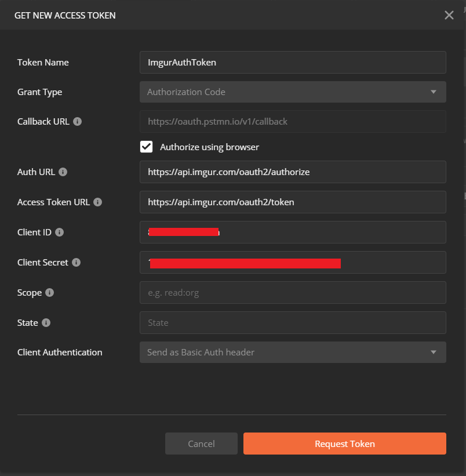Click the Client ID info icon
The width and height of the screenshot is (466, 476).
coord(60,232)
